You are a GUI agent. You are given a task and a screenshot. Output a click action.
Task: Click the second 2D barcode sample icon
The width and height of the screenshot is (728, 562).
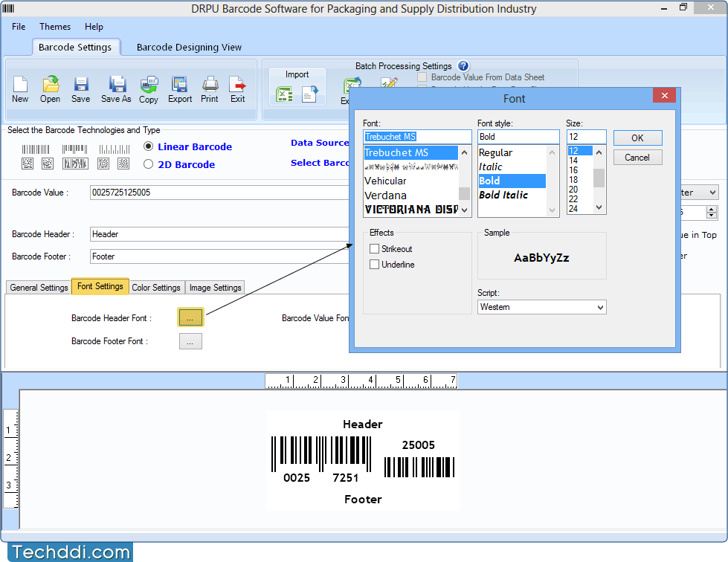click(x=48, y=164)
